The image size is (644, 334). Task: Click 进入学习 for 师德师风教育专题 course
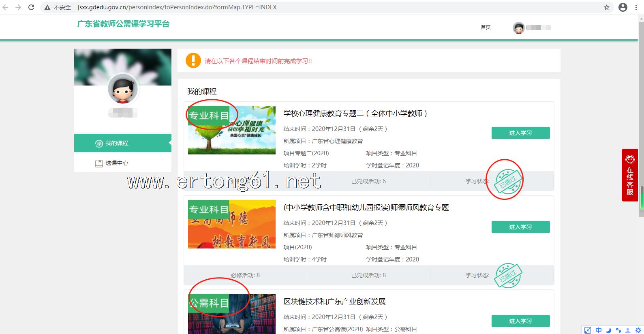[x=520, y=227]
